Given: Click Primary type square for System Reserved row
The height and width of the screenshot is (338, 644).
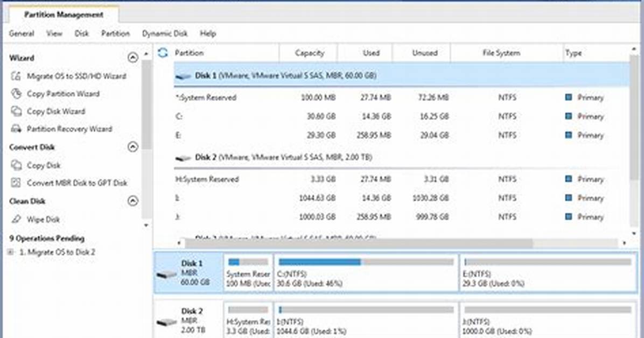Looking at the screenshot, I should click(569, 97).
